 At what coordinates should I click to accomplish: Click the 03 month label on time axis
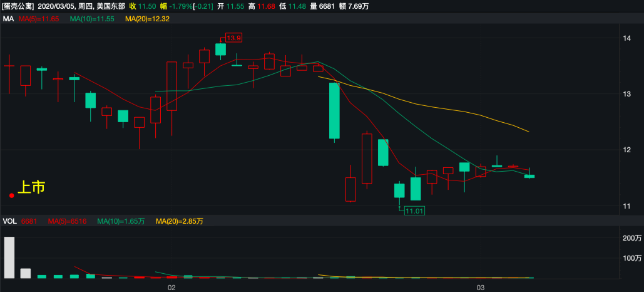(x=481, y=287)
